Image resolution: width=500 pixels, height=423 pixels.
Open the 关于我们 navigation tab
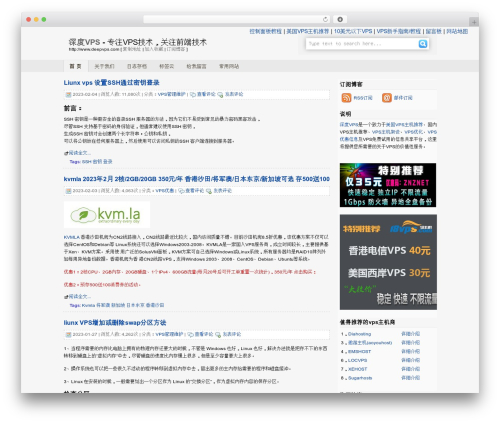[104, 66]
